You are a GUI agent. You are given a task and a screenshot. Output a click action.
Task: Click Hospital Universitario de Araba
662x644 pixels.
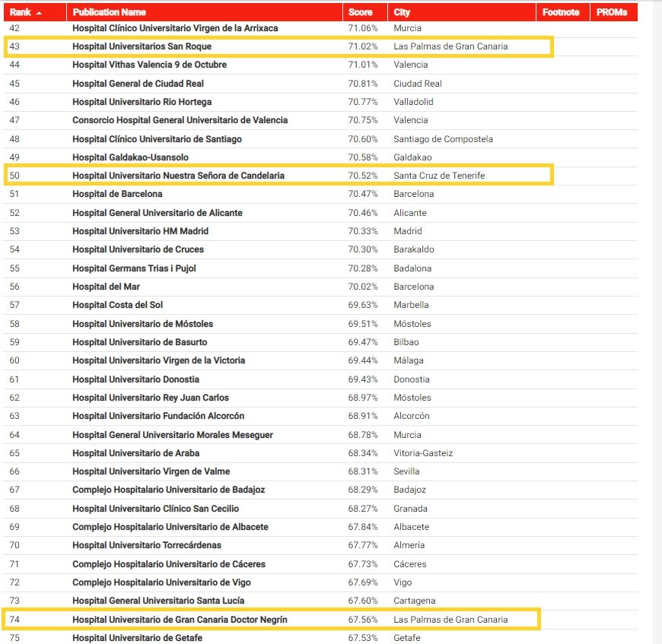pos(136,453)
